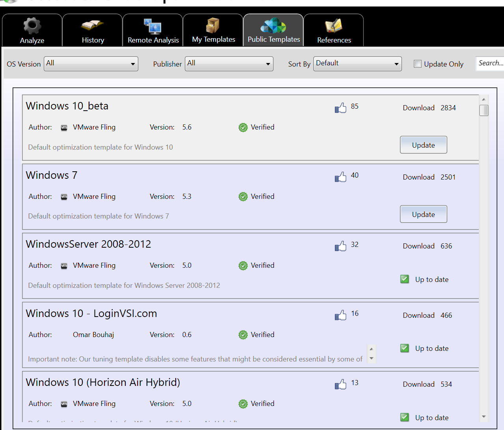Click the thumbs-up for Windows 10_beta

tap(340, 108)
